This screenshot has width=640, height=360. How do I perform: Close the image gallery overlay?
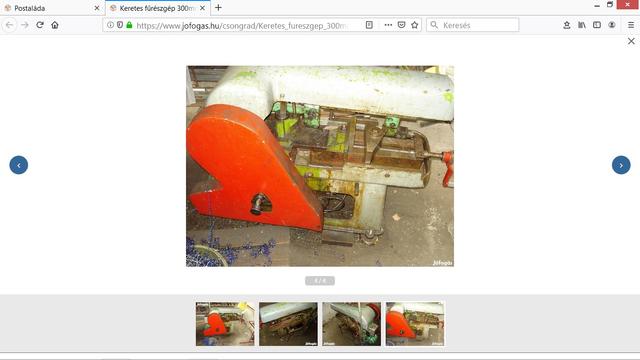(x=631, y=41)
